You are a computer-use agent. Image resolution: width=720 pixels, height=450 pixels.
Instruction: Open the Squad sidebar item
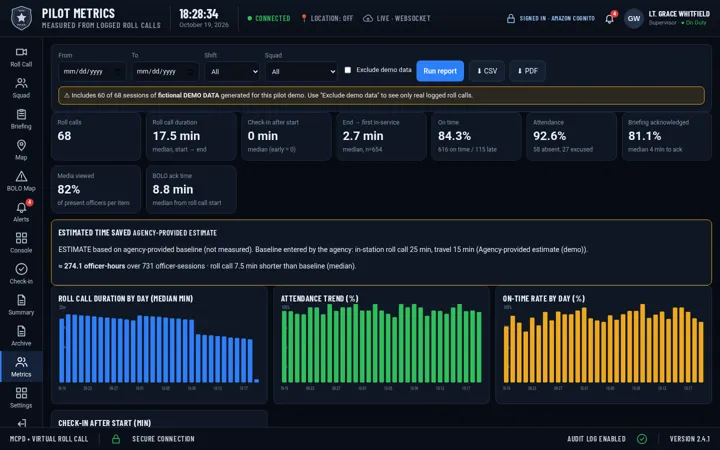click(x=21, y=88)
